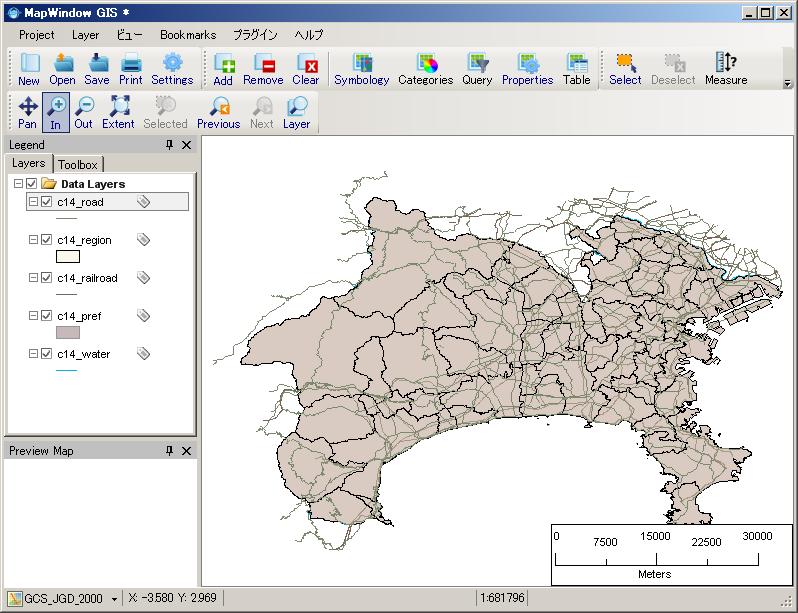Toggle c14_pref layer visibility checkbox
This screenshot has width=798, height=613.
[46, 316]
